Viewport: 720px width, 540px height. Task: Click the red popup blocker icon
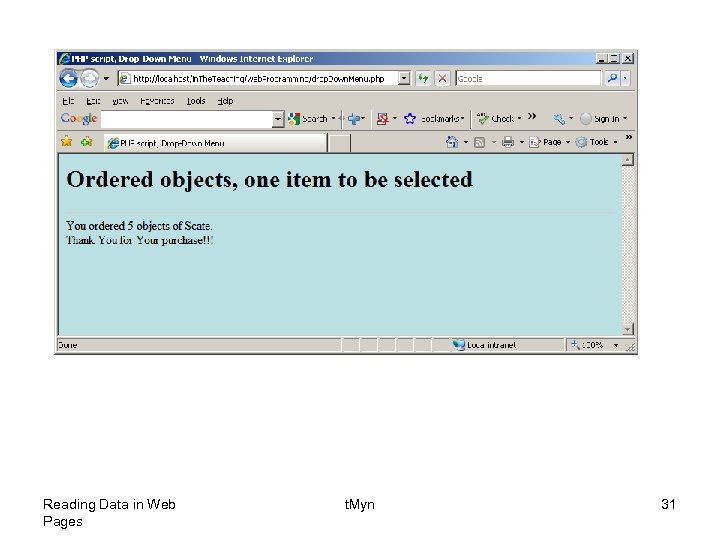[x=382, y=119]
